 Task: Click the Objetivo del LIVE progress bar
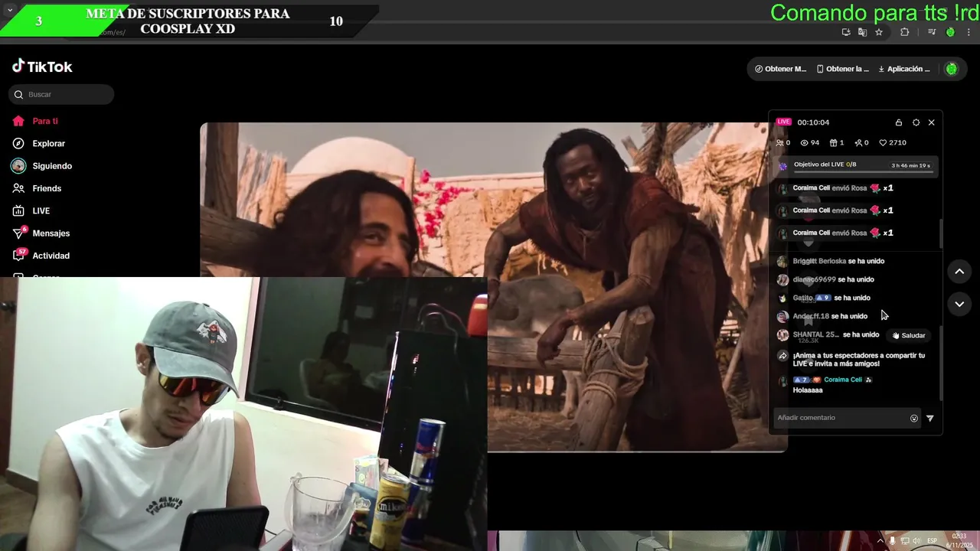pos(863,172)
